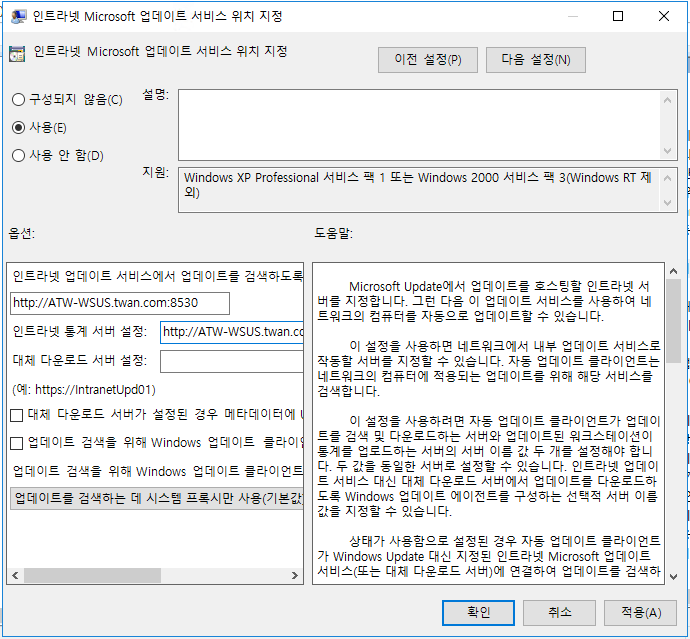Image resolution: width=690 pixels, height=639 pixels.
Task: Click the options pane horizontal scrollbar thumb
Action: (92, 576)
